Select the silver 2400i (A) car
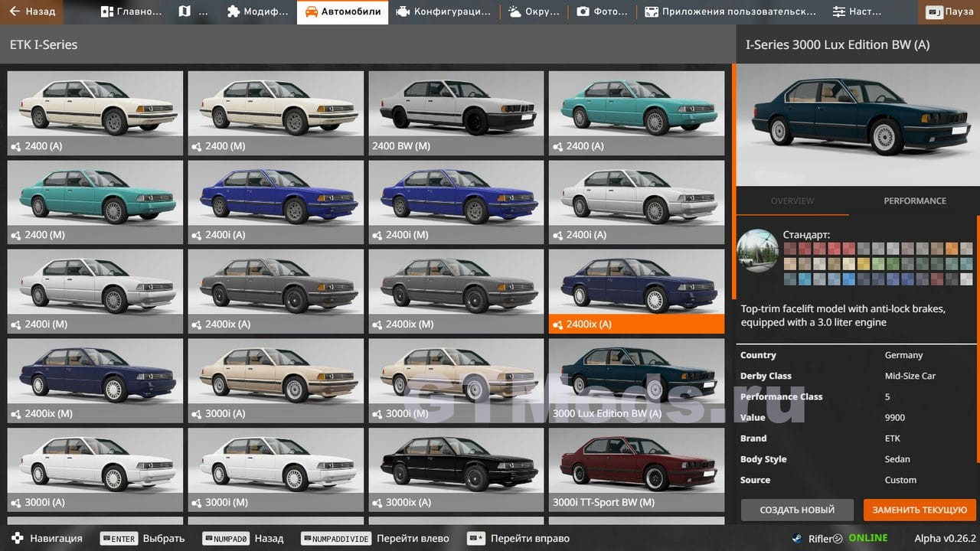 pyautogui.click(x=636, y=202)
